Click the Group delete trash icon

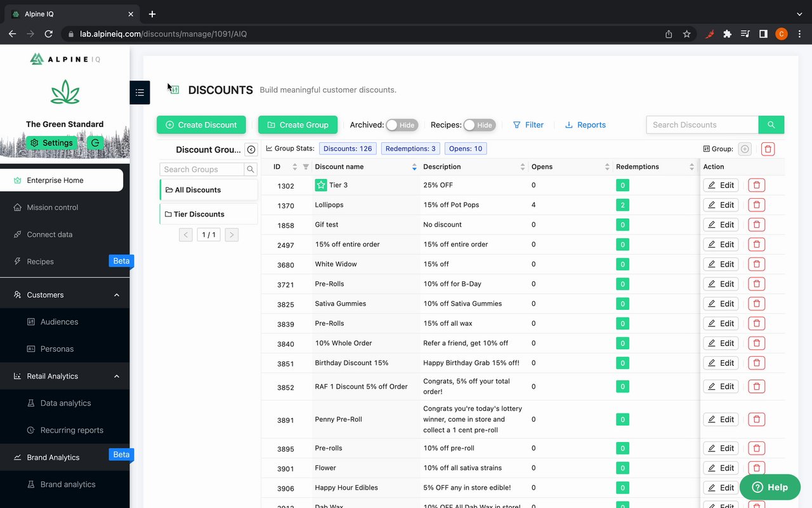click(x=768, y=149)
